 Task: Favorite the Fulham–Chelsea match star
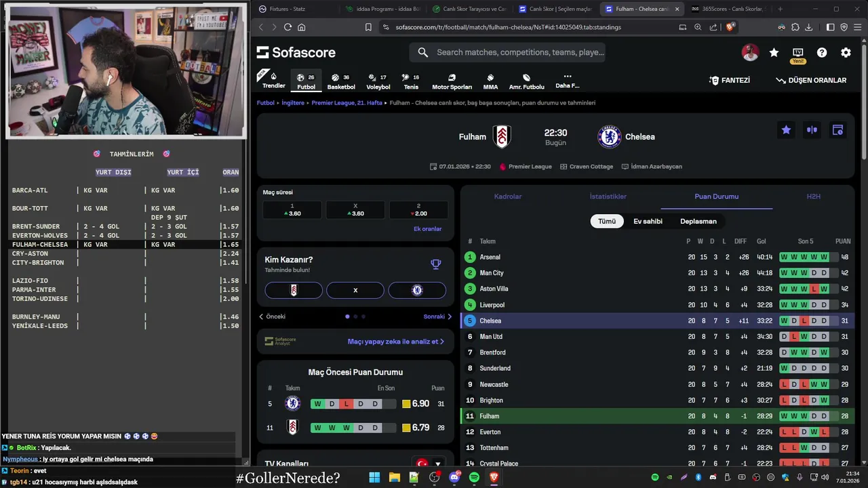[x=786, y=129]
